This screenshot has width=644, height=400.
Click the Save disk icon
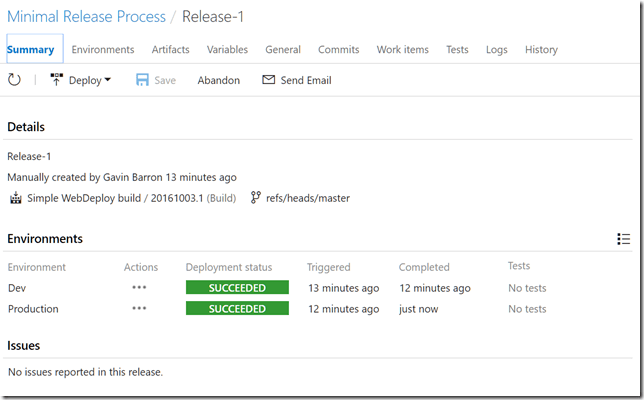[142, 80]
